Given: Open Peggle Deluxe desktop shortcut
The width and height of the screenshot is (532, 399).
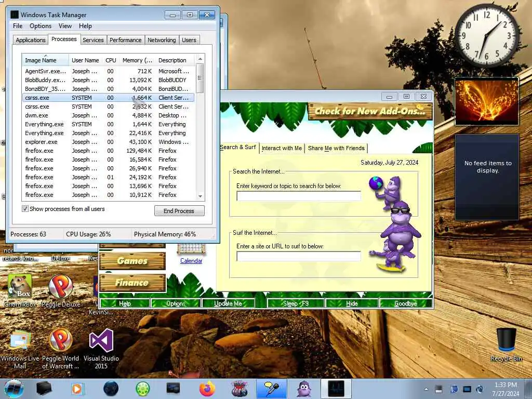Looking at the screenshot, I should pyautogui.click(x=60, y=291).
